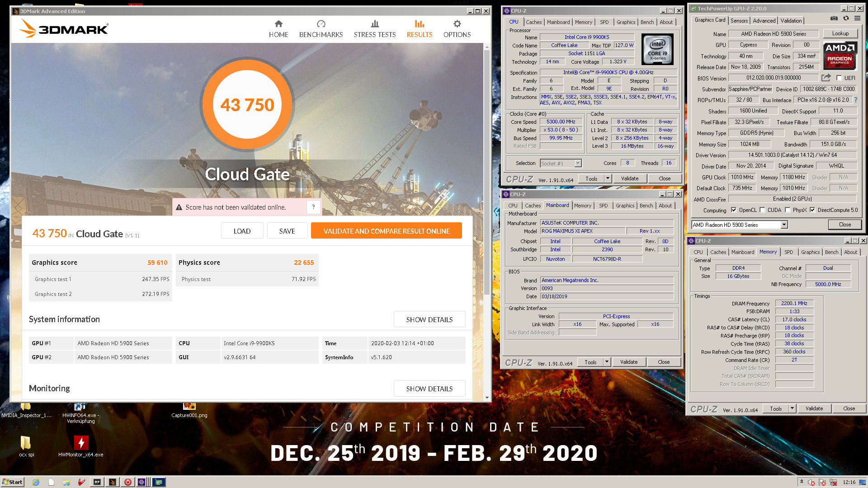Expand Tools dropdown arrow in top CPU-Z window
The width and height of the screenshot is (868, 488).
[608, 178]
